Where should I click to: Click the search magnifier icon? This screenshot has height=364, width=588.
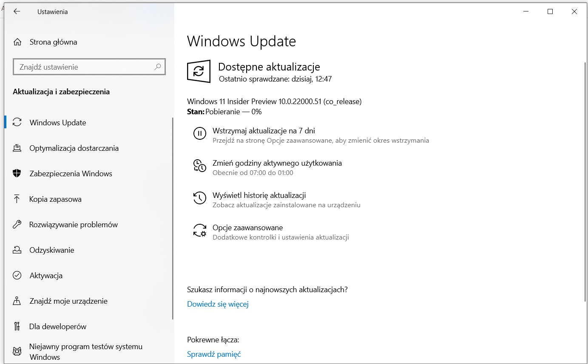pos(157,67)
